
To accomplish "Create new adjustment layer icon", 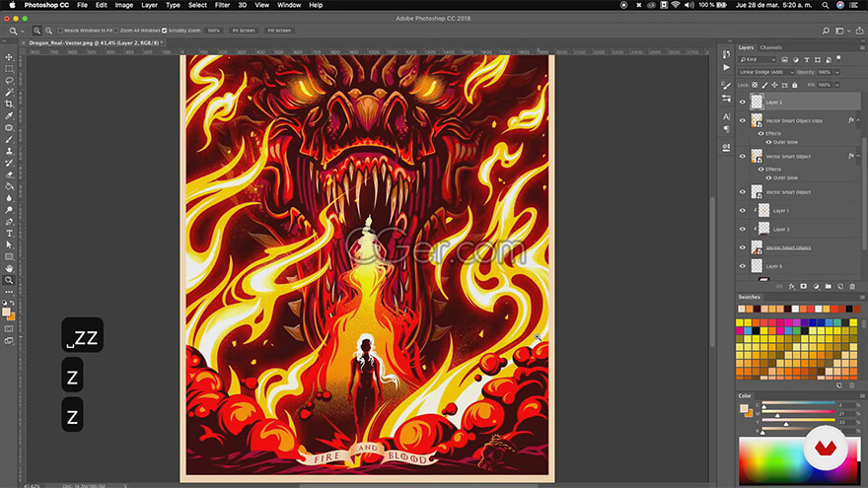I will pyautogui.click(x=816, y=287).
